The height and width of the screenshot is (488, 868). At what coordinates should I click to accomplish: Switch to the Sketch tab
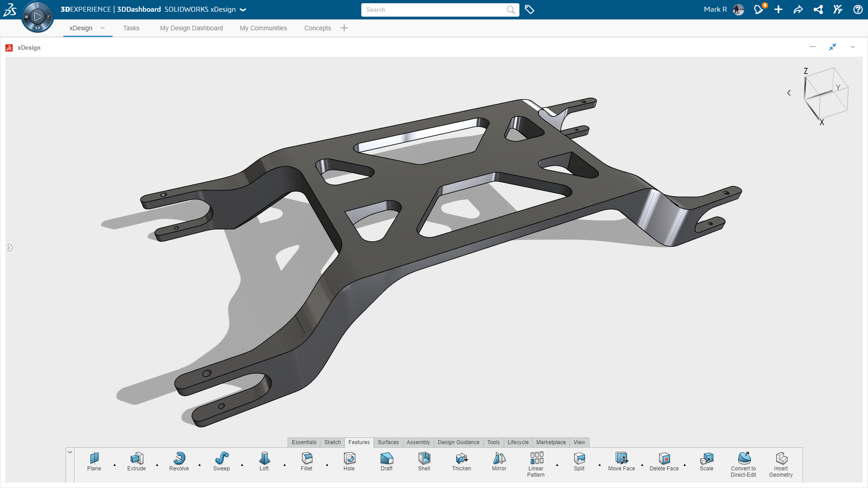332,442
